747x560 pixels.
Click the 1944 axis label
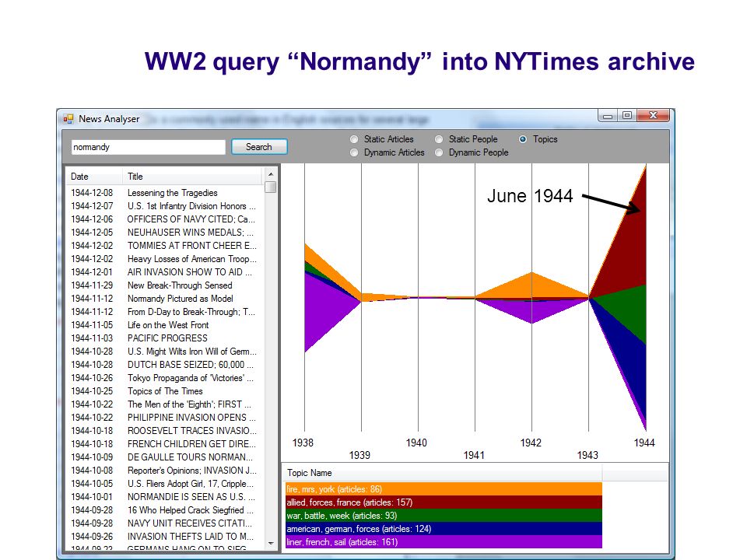click(x=644, y=443)
